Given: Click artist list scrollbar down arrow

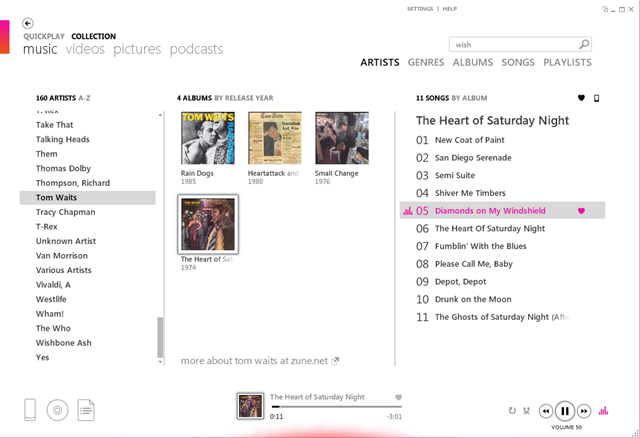Looking at the screenshot, I should point(160,362).
